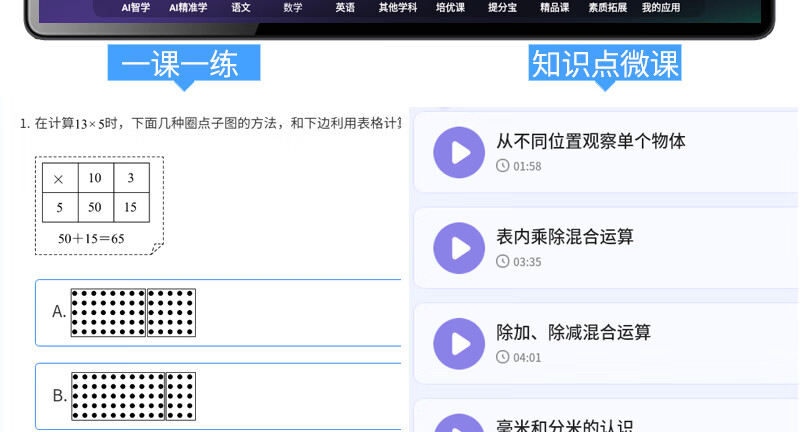800x432 pixels.
Task: Open 我的应用 in navigation bar
Action: [661, 8]
